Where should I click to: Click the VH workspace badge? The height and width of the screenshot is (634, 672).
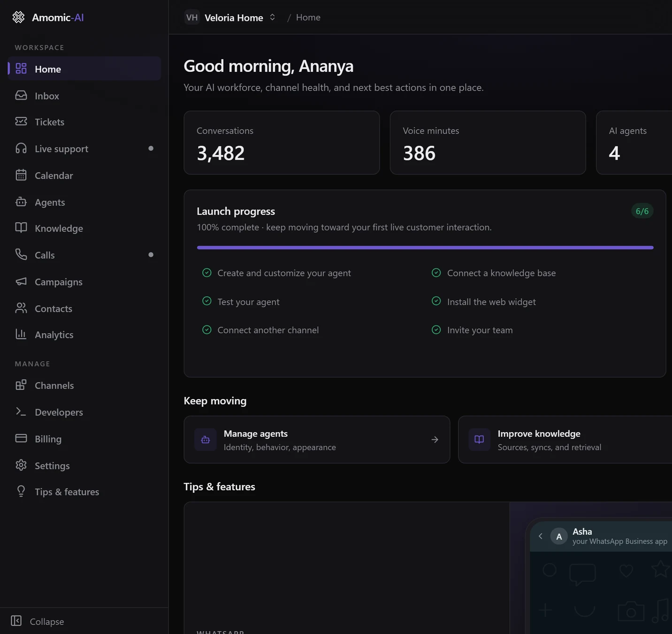point(192,17)
